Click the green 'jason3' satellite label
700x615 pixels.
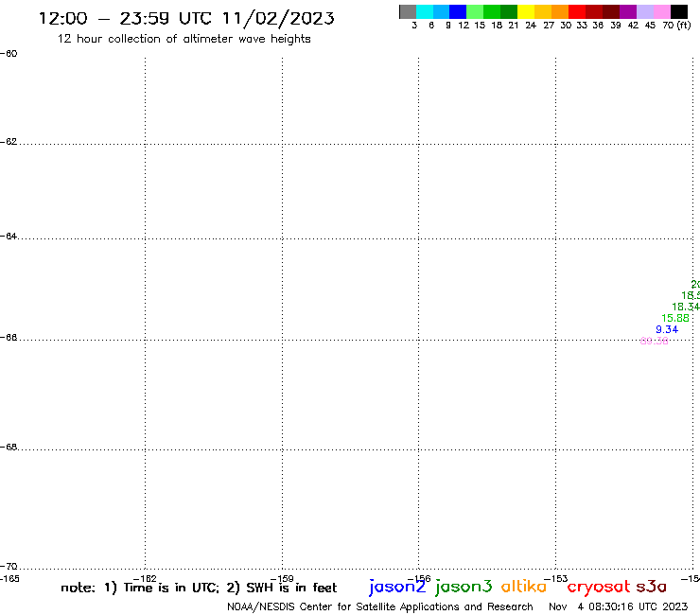click(x=464, y=587)
